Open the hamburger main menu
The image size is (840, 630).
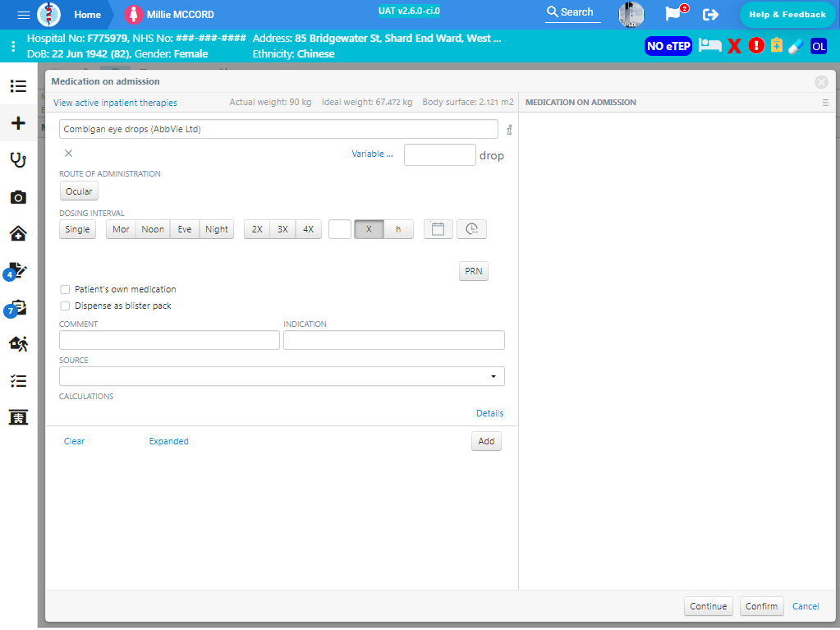click(x=24, y=15)
